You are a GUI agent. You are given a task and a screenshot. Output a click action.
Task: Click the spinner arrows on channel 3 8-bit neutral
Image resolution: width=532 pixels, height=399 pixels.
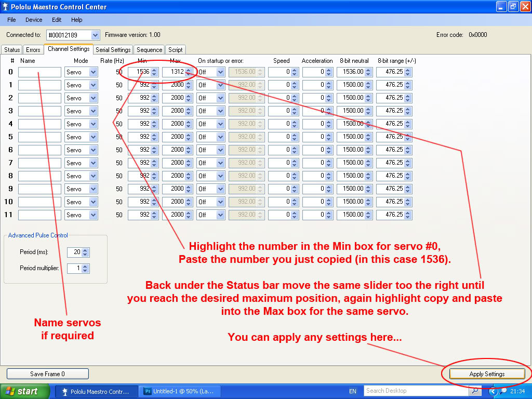point(368,111)
